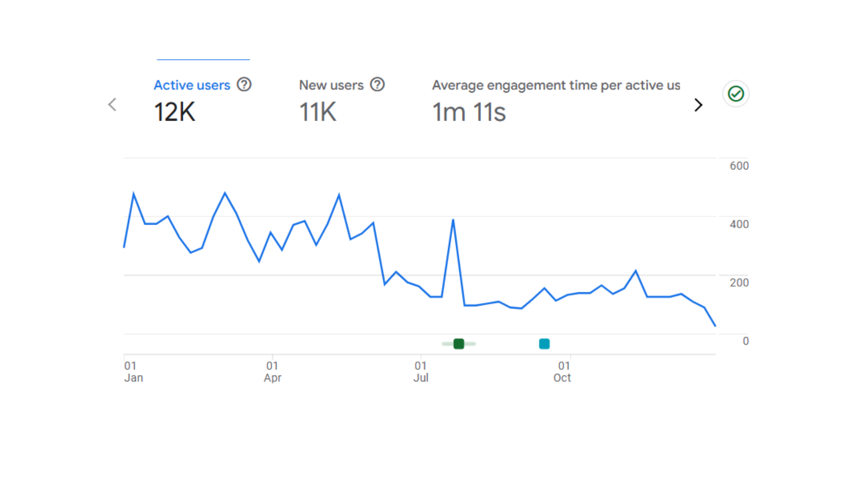Screen dimensions: 868x488
Task: Click the 1m 11s engagement value
Action: (x=469, y=112)
